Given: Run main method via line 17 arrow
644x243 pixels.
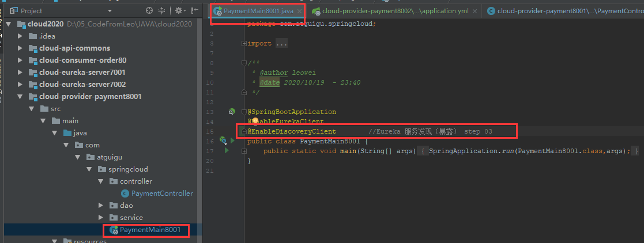Looking at the screenshot, I should (x=226, y=151).
